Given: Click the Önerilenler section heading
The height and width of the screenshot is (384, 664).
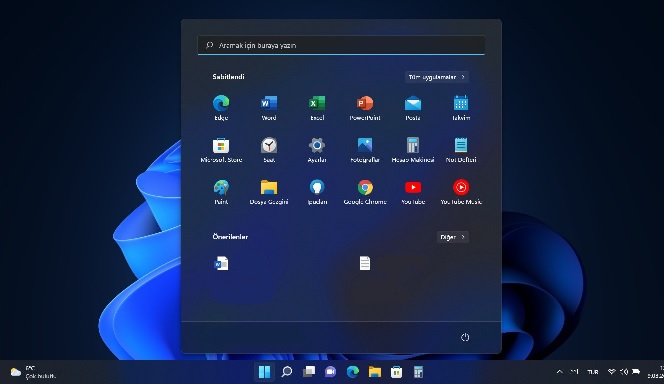Looking at the screenshot, I should (x=230, y=237).
